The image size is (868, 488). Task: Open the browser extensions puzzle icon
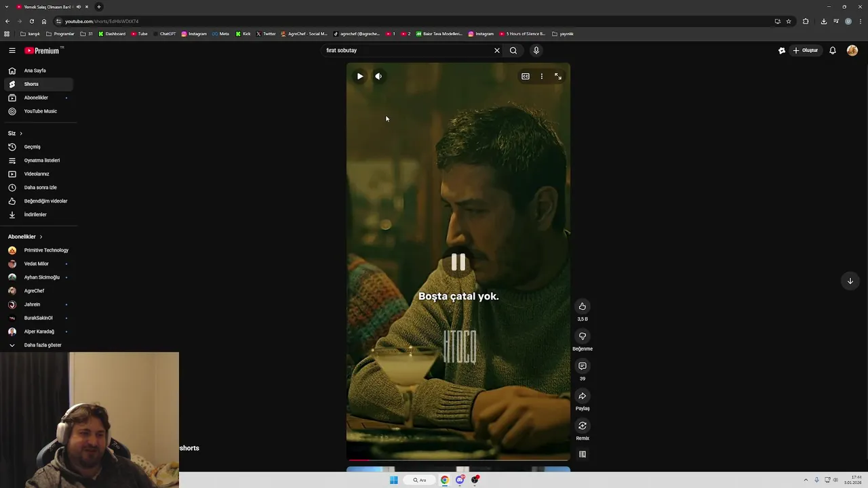coord(806,21)
